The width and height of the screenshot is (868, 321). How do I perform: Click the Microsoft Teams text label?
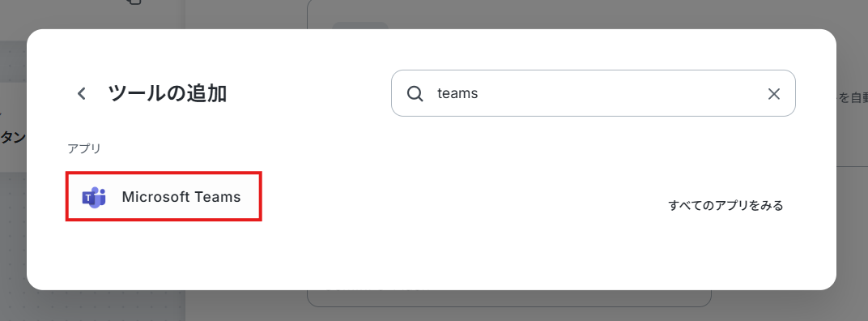pos(181,197)
